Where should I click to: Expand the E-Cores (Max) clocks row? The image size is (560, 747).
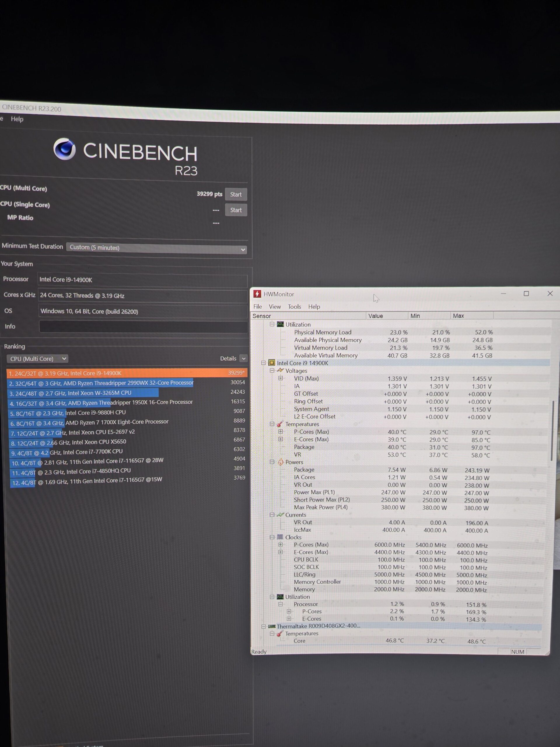click(x=281, y=552)
